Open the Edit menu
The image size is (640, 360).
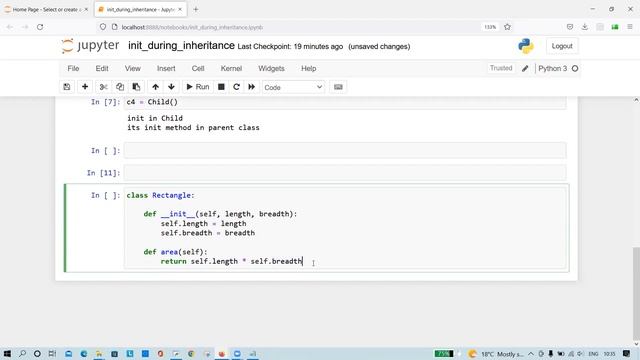point(102,69)
